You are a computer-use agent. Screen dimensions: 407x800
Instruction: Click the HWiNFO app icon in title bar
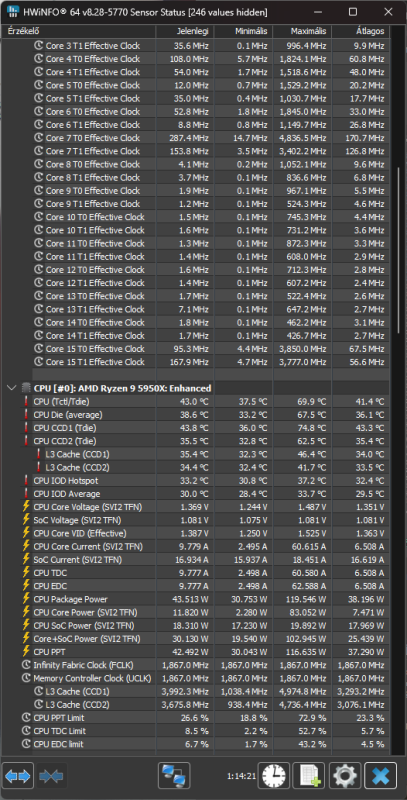(x=13, y=12)
